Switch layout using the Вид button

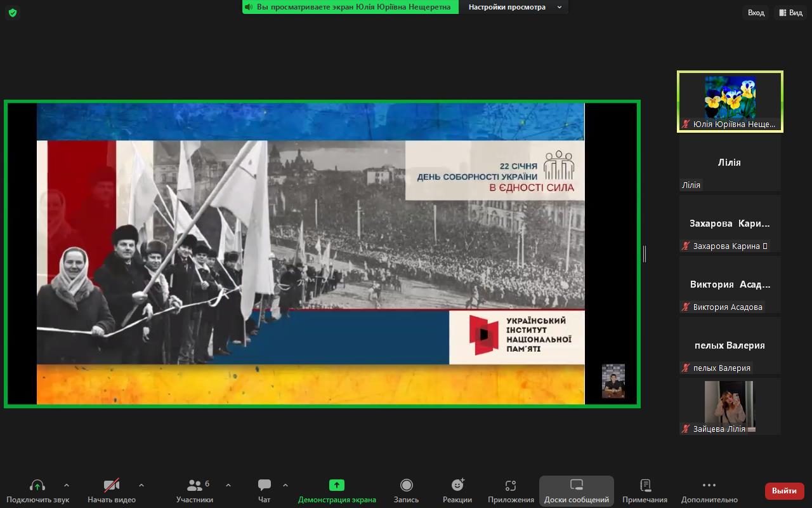click(x=790, y=13)
